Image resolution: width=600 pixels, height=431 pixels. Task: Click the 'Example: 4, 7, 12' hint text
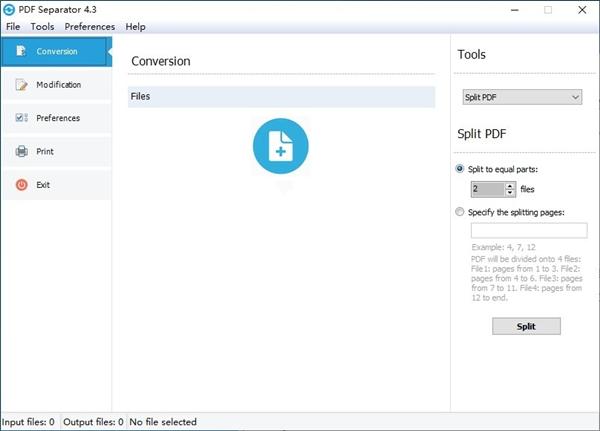pos(503,247)
